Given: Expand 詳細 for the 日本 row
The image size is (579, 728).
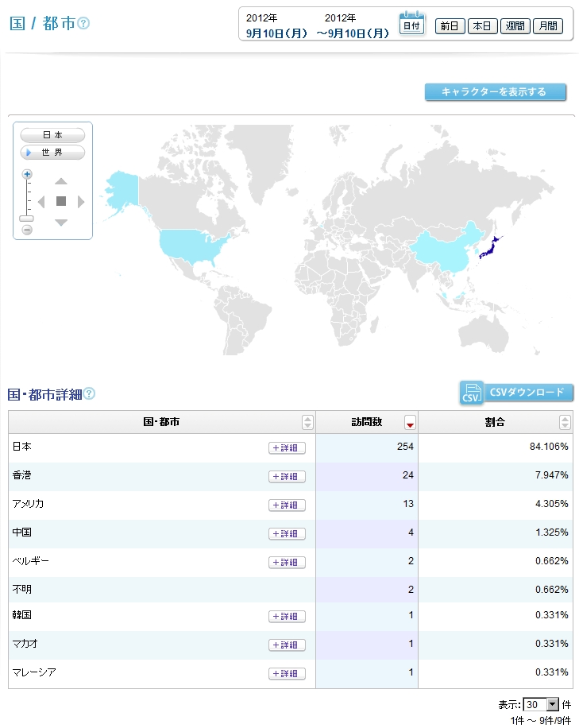Looking at the screenshot, I should (287, 448).
